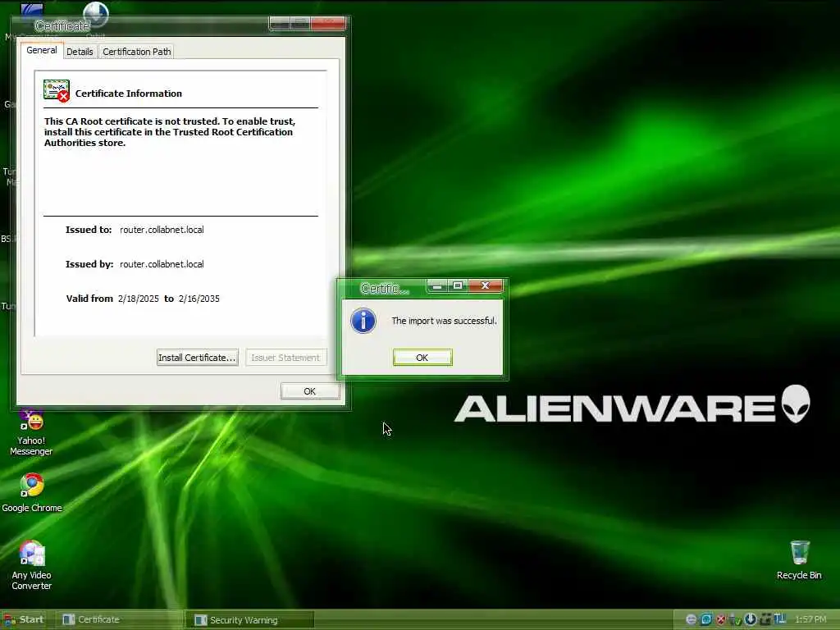This screenshot has height=630, width=840.
Task: Close the import successful dialog with X
Action: [486, 285]
